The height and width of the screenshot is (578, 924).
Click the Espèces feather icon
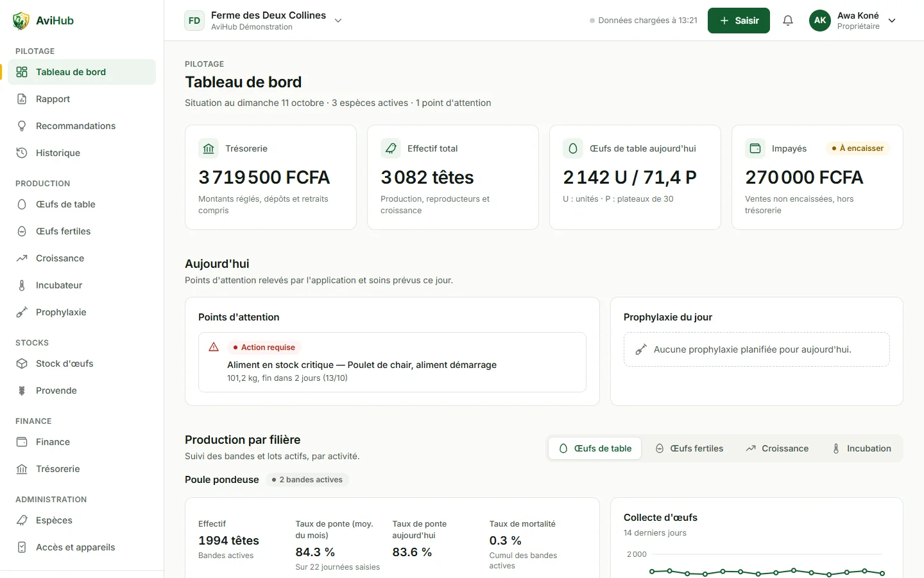click(x=22, y=520)
